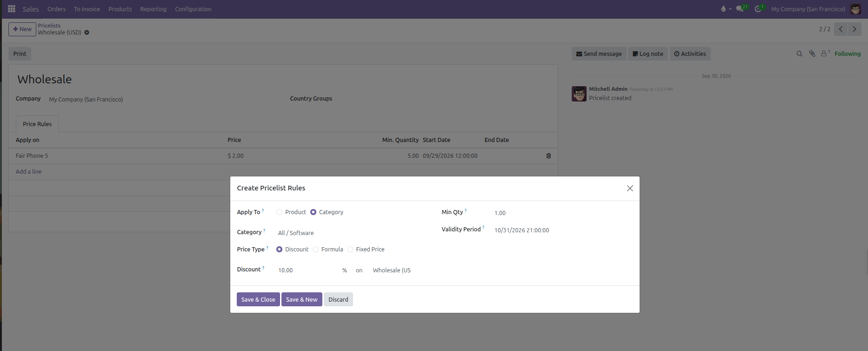Image resolution: width=868 pixels, height=351 pixels.
Task: Select the Product radio under Apply To
Action: click(x=279, y=212)
